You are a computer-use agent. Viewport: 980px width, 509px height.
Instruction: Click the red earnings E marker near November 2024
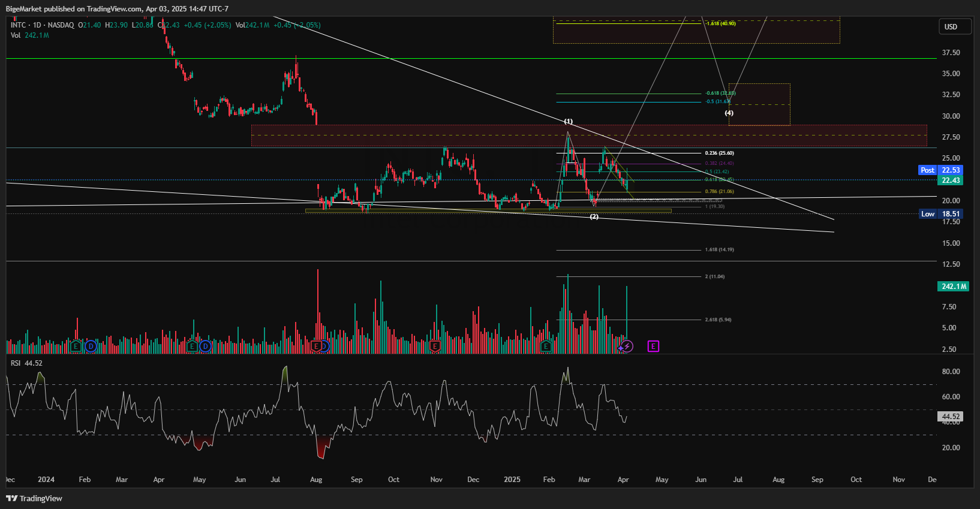[435, 346]
